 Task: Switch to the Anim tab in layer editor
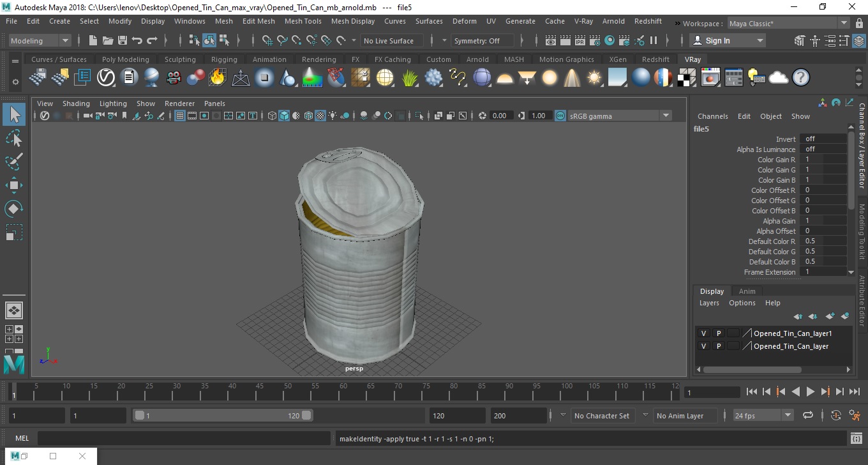[747, 291]
